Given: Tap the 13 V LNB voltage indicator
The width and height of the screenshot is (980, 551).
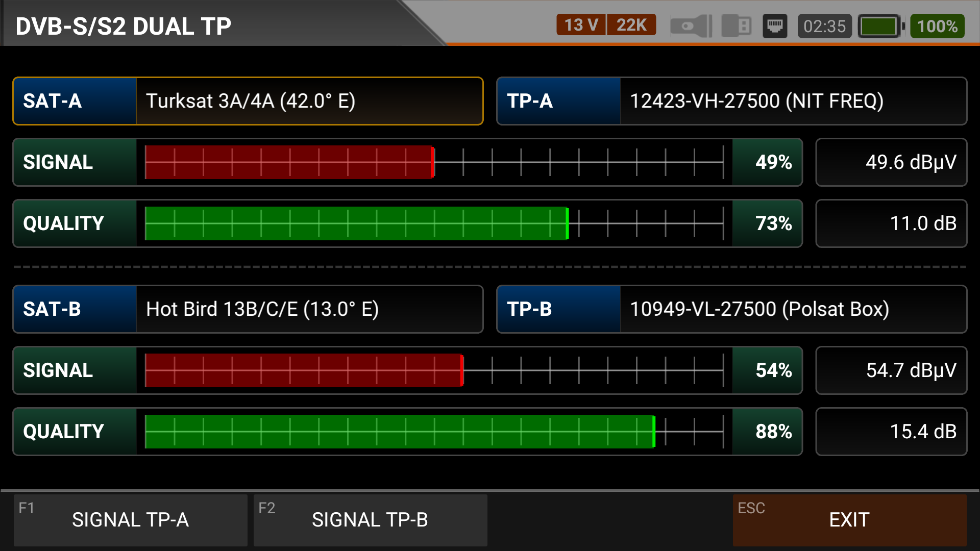Looking at the screenshot, I should [581, 25].
